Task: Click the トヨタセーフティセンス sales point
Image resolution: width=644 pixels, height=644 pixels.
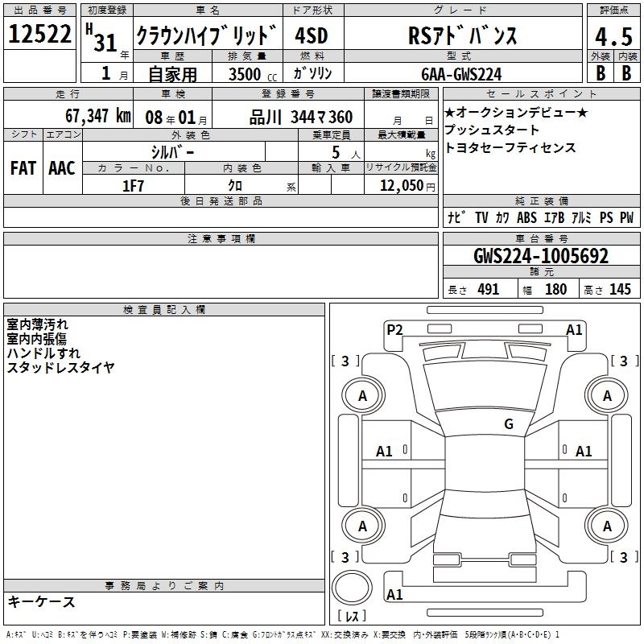Action: pos(510,147)
